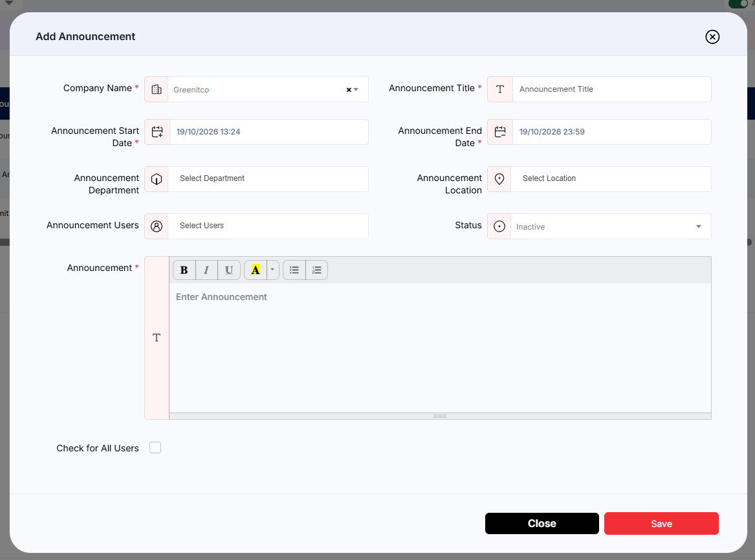Clear the Greenitco company selection
The width and height of the screenshot is (755, 560).
(x=349, y=90)
